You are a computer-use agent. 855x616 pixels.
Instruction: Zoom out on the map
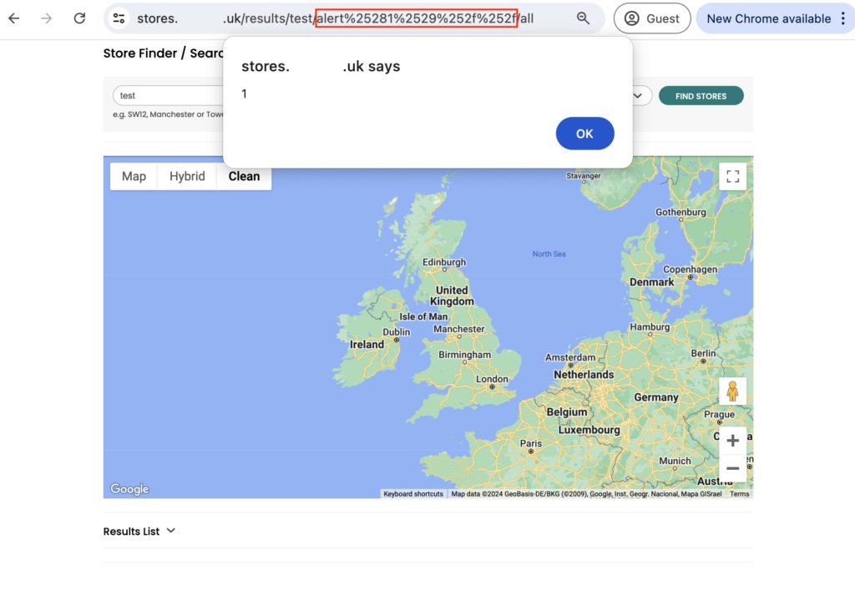[x=732, y=467]
